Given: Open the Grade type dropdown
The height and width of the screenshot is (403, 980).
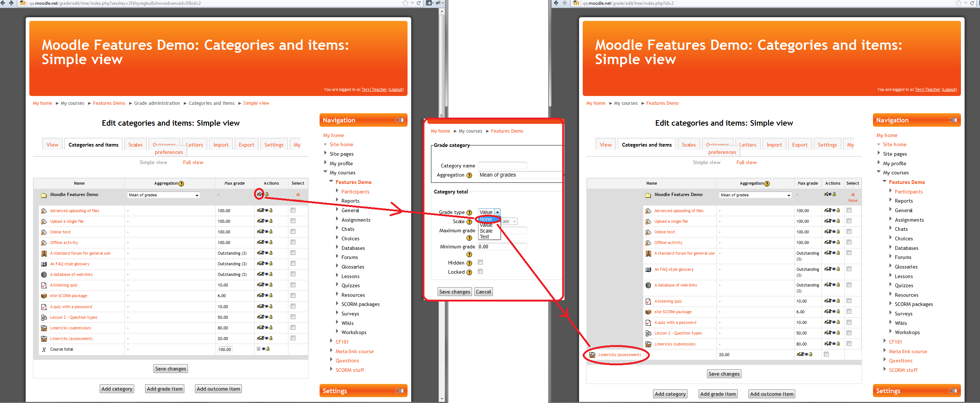Looking at the screenshot, I should point(489,212).
